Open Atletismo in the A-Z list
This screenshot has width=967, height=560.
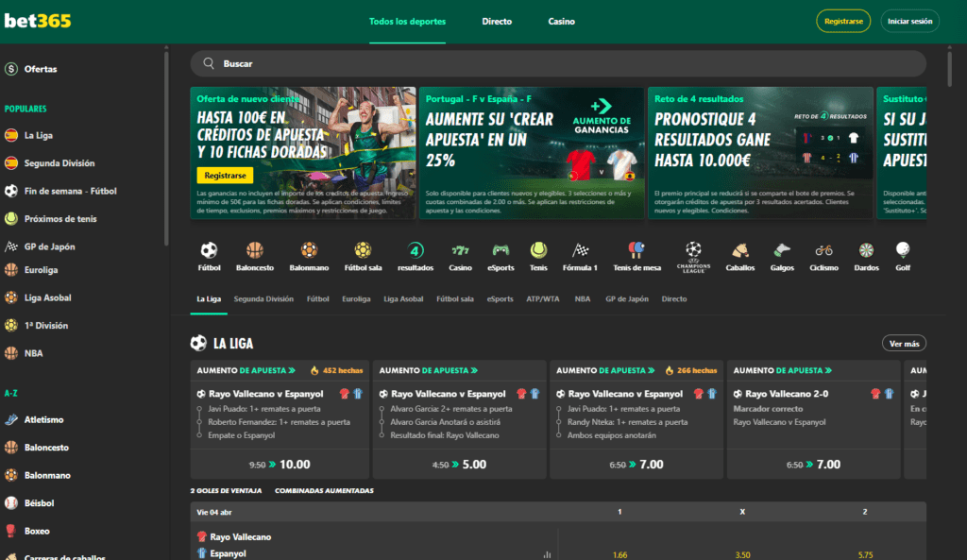(43, 419)
